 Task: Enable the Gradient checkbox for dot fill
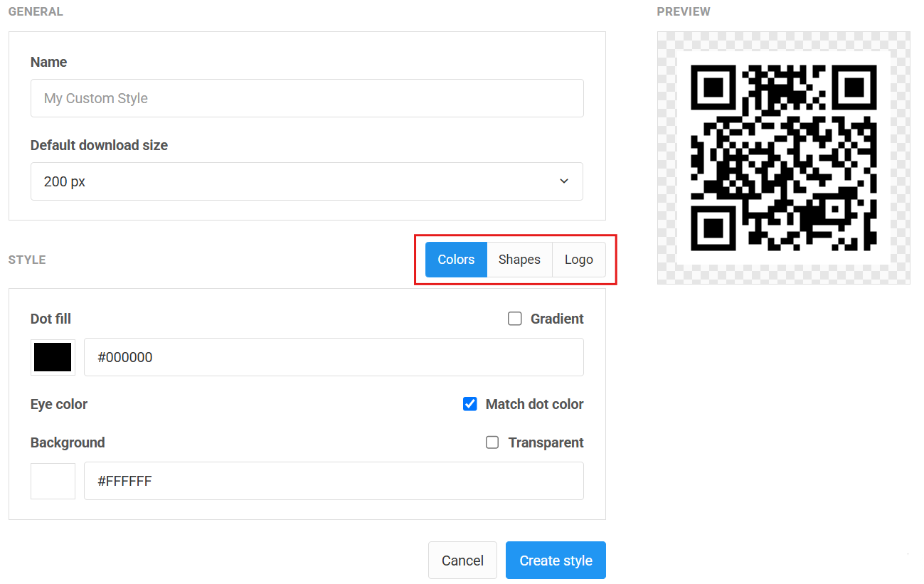pos(515,319)
